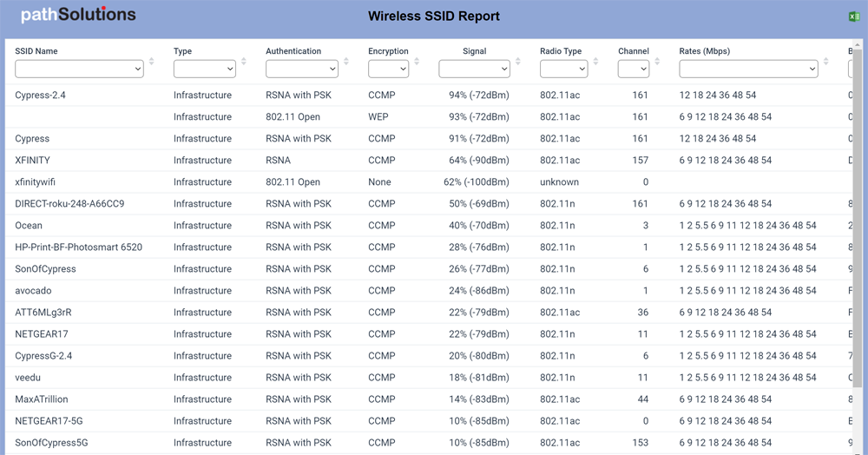The image size is (868, 455).
Task: Expand the Rates (Mbps) filter dropdown
Action: [x=748, y=69]
